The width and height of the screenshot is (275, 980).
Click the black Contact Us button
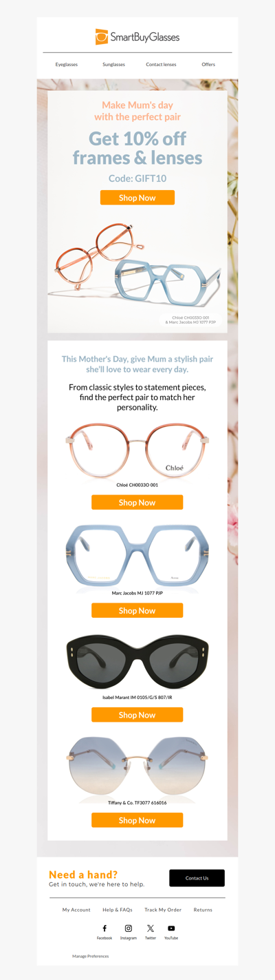click(197, 878)
